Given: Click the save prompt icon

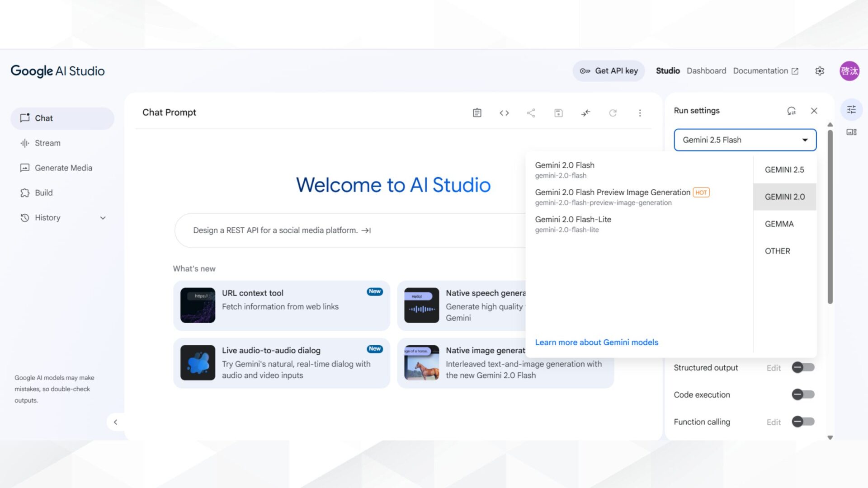Looking at the screenshot, I should (558, 113).
